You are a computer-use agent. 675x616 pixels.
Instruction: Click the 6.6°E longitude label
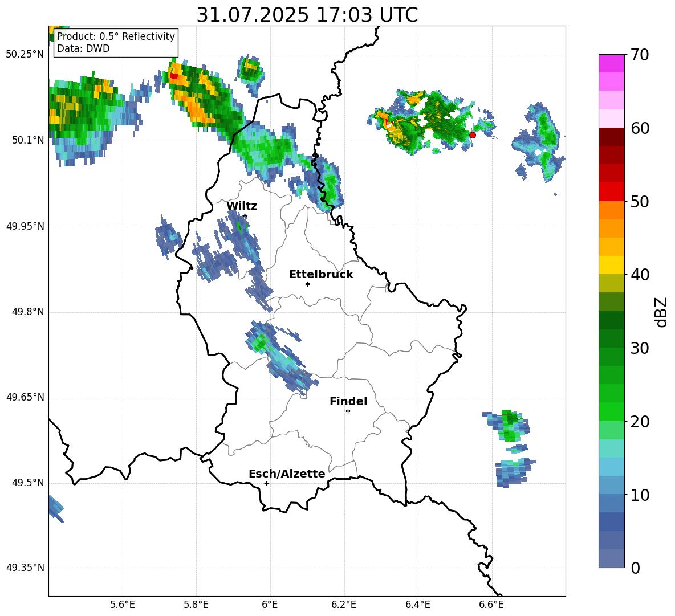point(491,605)
